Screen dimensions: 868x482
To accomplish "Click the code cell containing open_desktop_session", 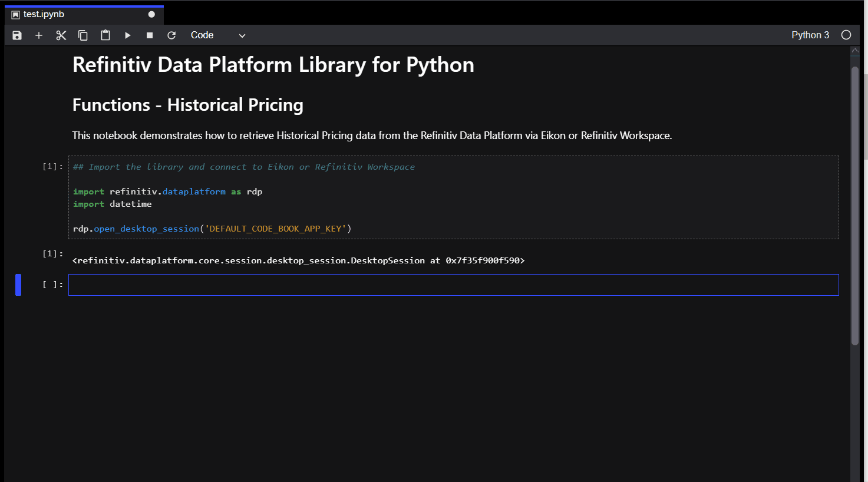I will point(453,197).
